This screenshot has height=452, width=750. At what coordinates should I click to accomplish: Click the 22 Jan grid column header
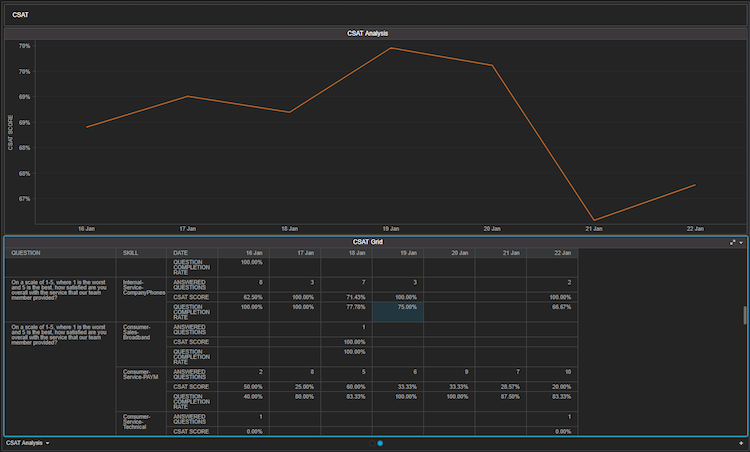552,253
